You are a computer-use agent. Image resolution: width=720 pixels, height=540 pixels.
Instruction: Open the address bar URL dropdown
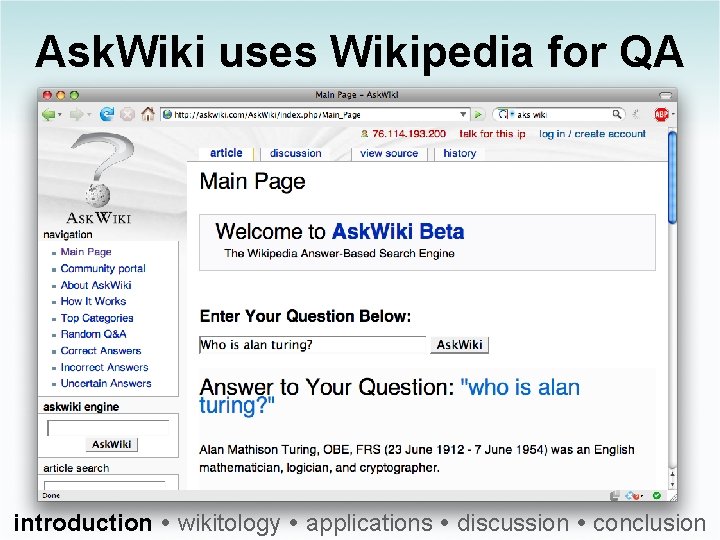tap(463, 114)
